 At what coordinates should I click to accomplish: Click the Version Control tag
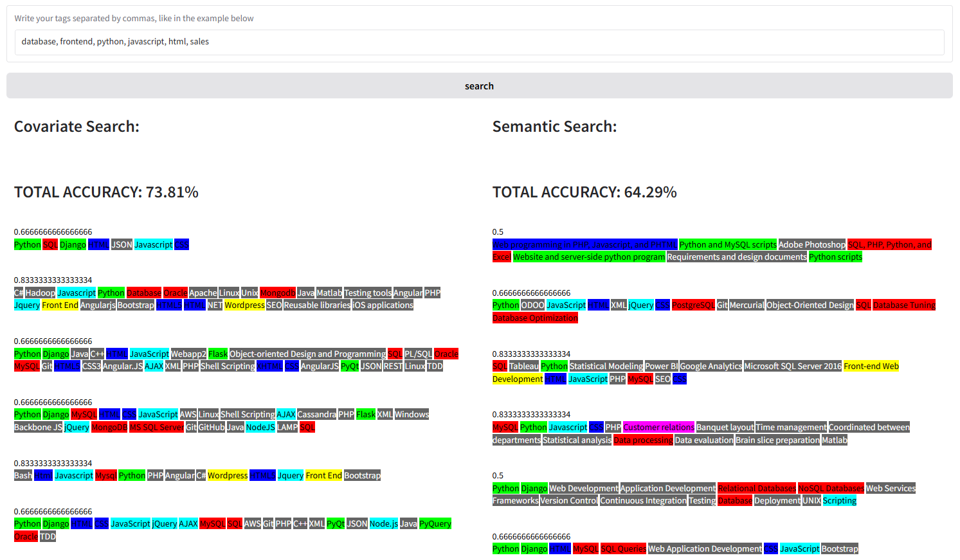[568, 501]
